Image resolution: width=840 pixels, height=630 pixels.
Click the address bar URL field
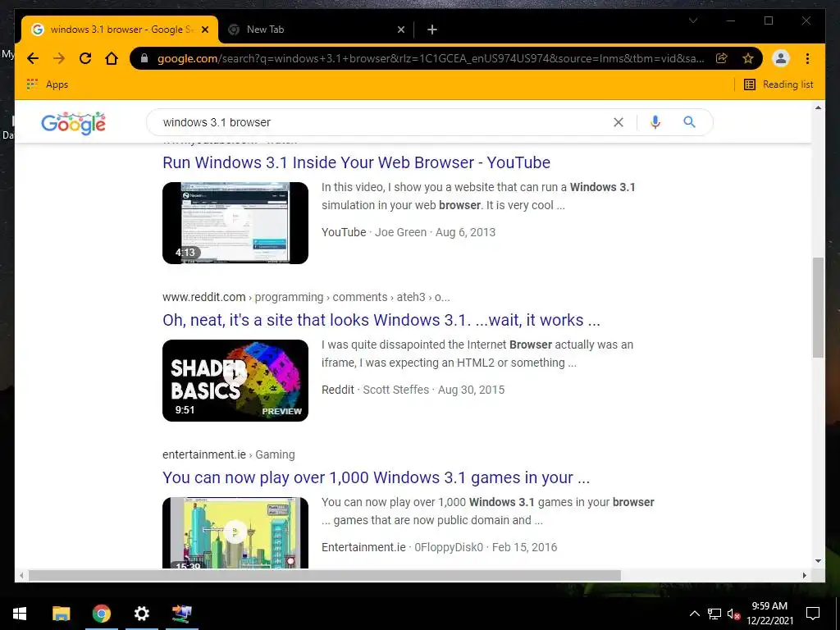coord(430,58)
